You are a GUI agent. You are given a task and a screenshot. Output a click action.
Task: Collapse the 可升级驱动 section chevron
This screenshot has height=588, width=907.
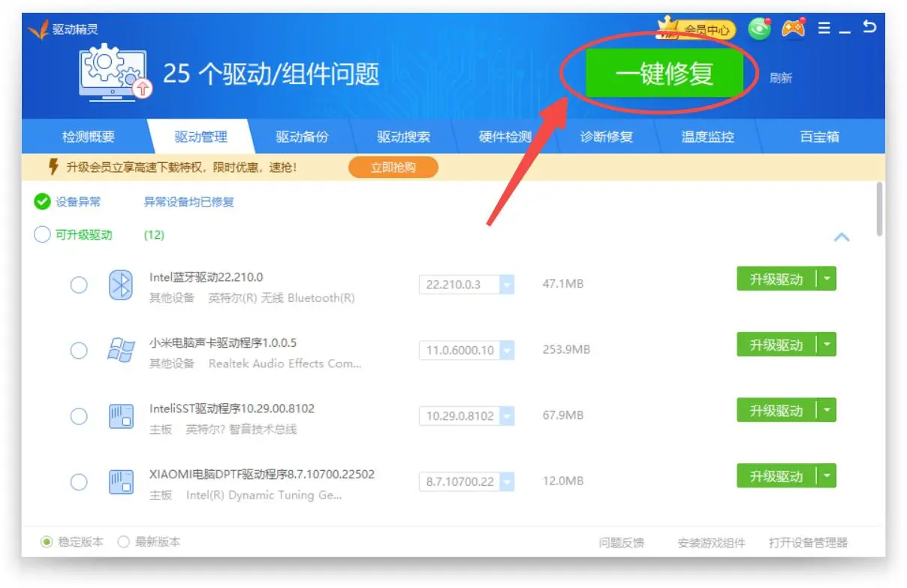click(842, 237)
